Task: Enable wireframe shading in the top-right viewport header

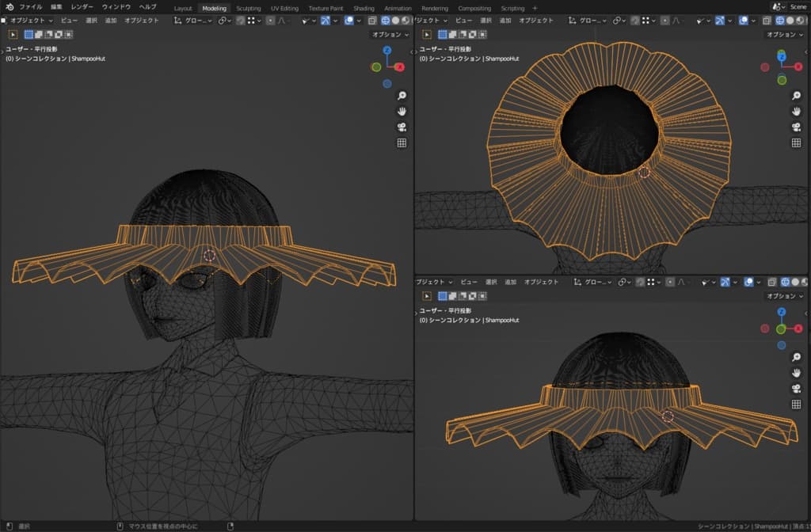Action: pos(781,21)
